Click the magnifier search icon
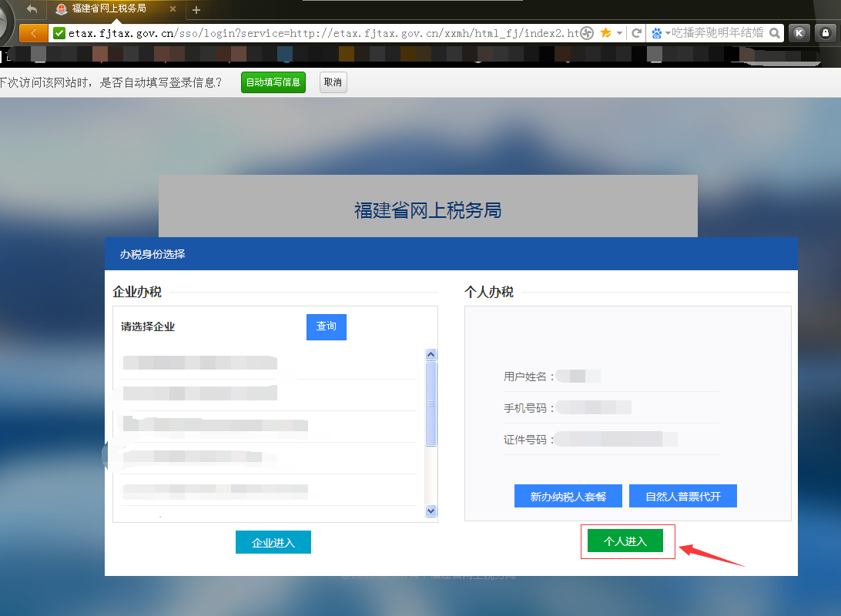The width and height of the screenshot is (841, 616). 775,33
